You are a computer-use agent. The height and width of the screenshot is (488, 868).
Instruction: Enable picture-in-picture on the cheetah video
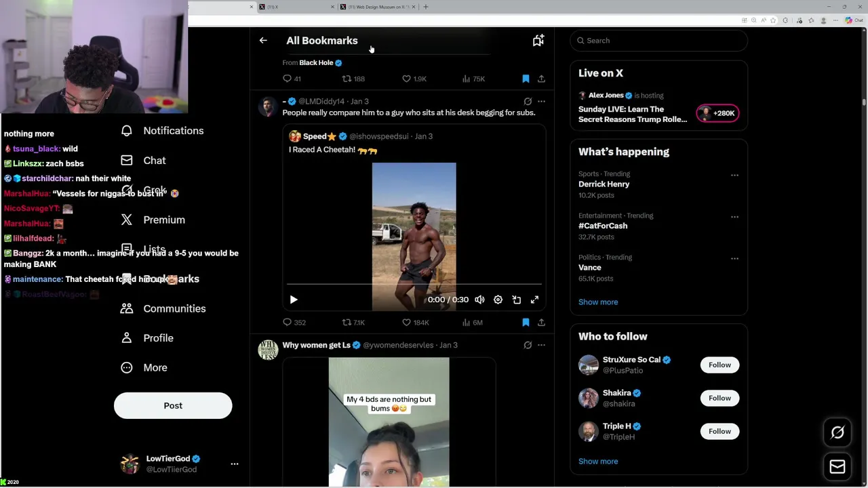pos(516,300)
